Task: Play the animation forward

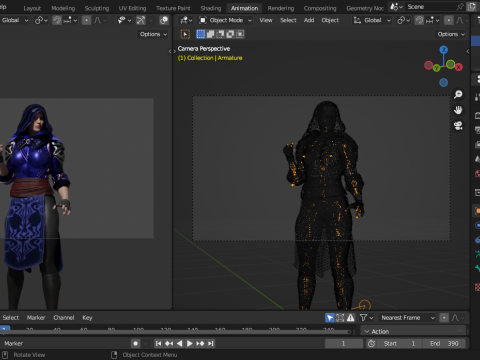Action: [190, 343]
